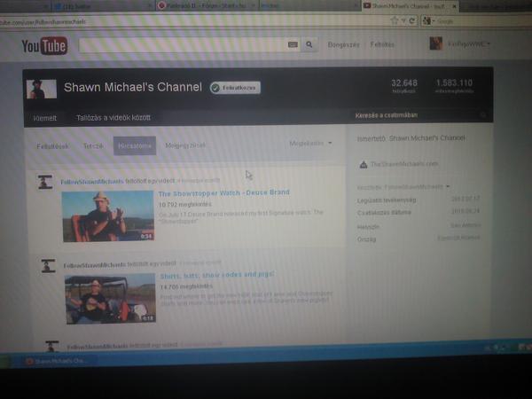Select the Feltöltések filter
Screen dimensions: 532x399
click(x=52, y=146)
